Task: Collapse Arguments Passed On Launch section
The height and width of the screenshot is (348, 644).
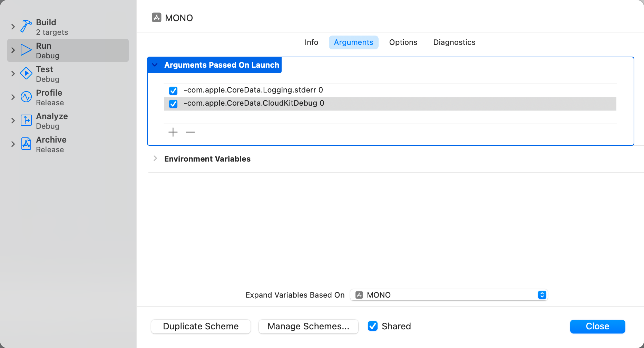Action: [155, 65]
